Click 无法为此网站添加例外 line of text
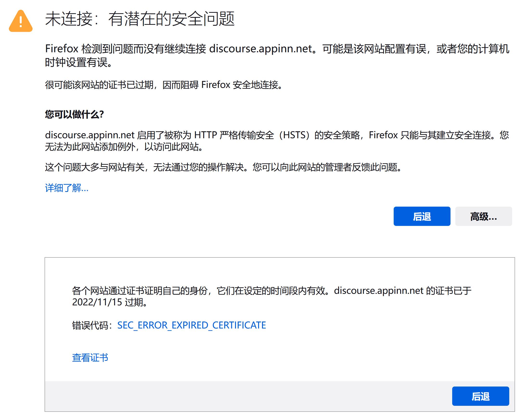Viewport: 529px width, 420px height. (x=124, y=147)
